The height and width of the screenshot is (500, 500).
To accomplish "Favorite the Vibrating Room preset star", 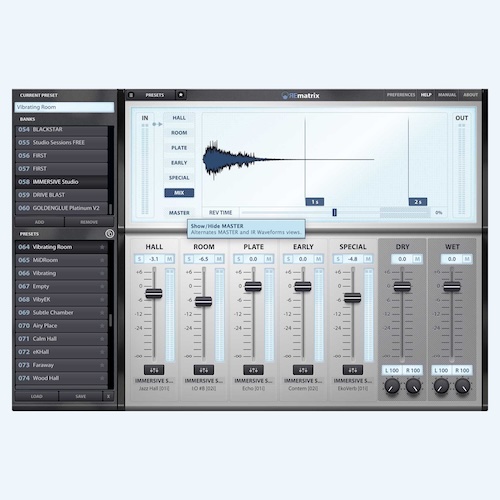I will coord(102,247).
